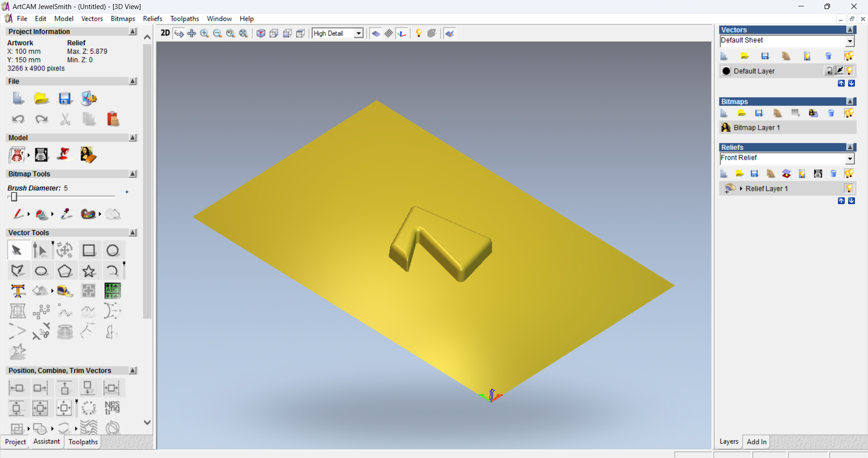Pick the Create Polygon tool
Screen dimensions: 868x458
(x=65, y=271)
